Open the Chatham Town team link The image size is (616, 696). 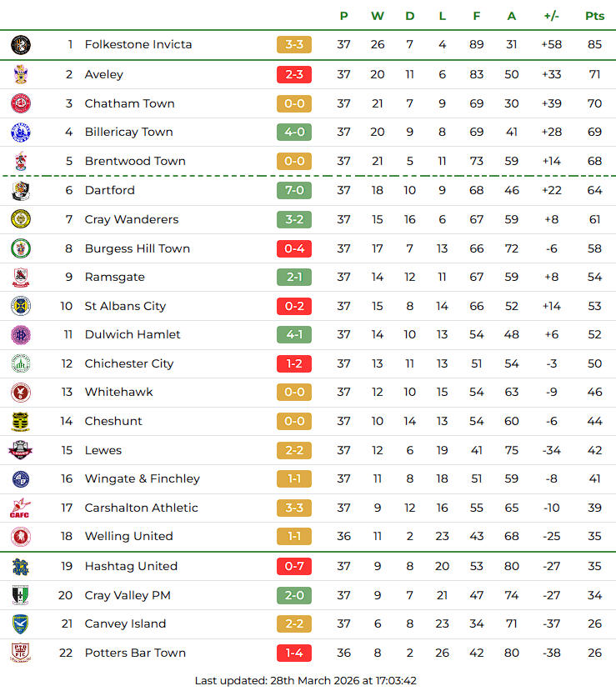(129, 103)
